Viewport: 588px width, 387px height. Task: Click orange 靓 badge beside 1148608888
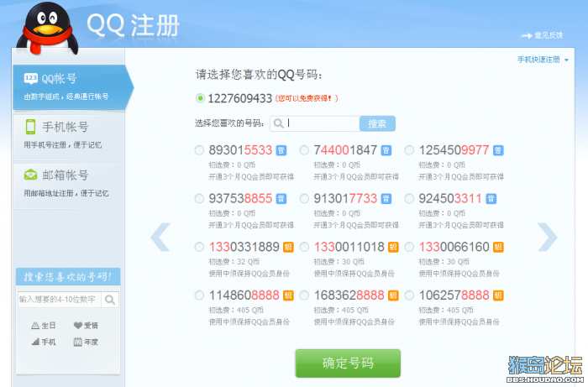tap(288, 295)
